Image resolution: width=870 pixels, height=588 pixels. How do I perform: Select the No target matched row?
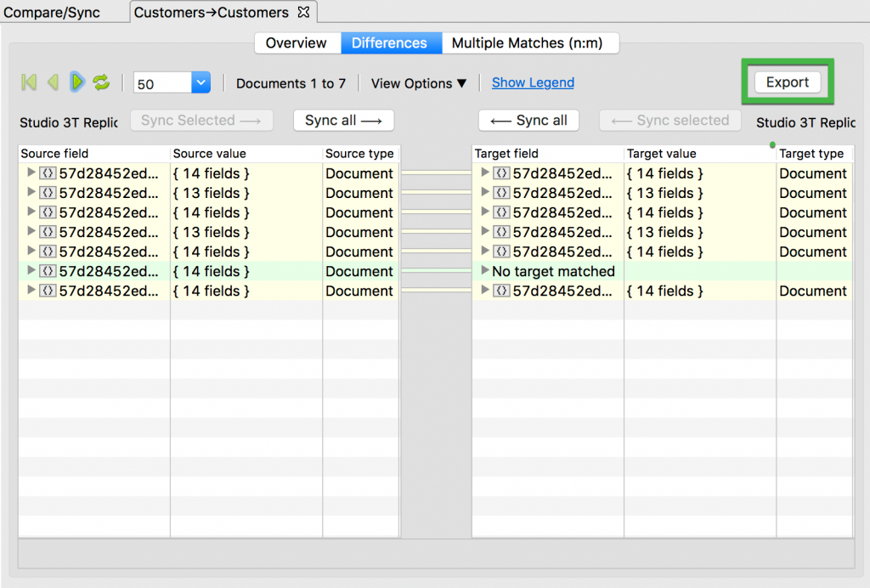coord(553,271)
